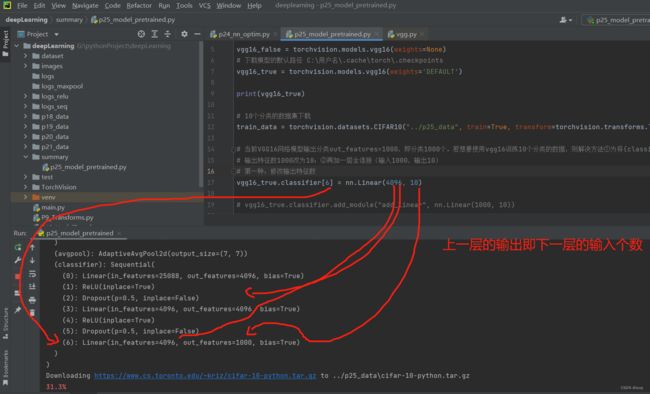Open the Tools menu
This screenshot has height=394, width=650.
point(184,5)
